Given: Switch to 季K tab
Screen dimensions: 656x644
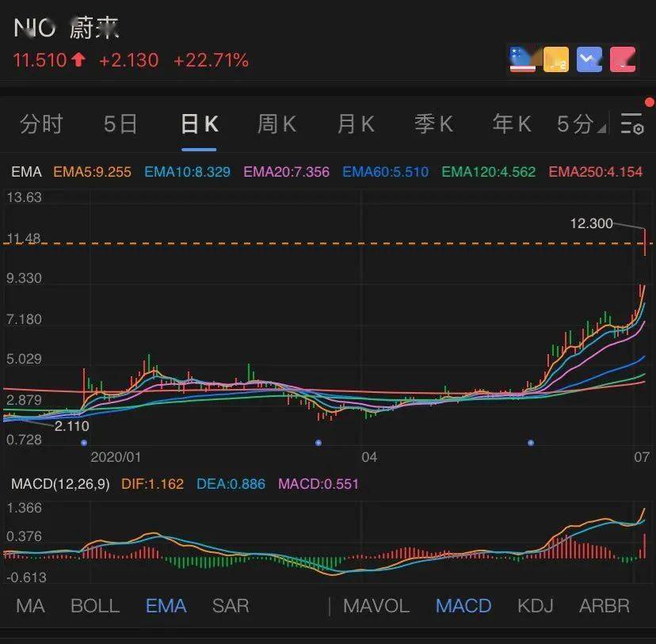Looking at the screenshot, I should pyautogui.click(x=434, y=124).
